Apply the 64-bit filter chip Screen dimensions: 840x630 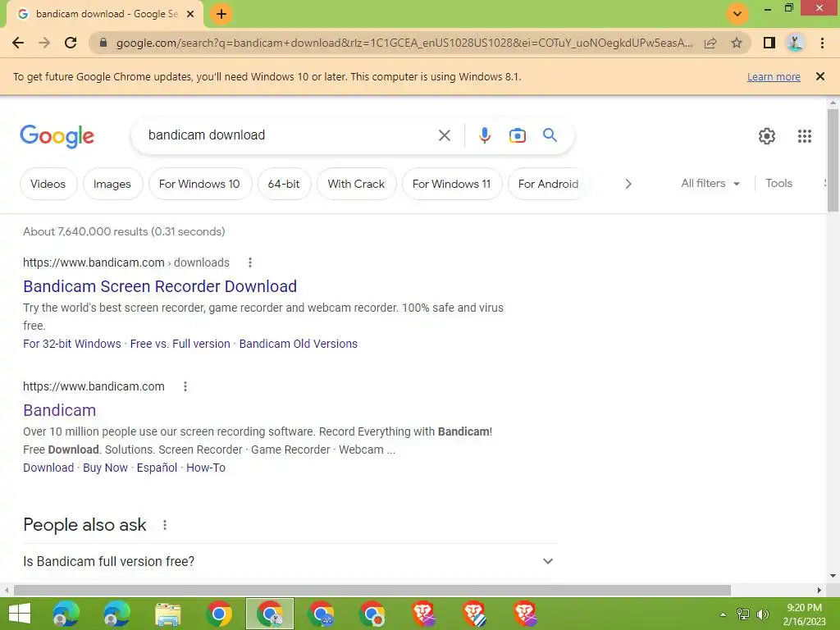[x=284, y=184]
